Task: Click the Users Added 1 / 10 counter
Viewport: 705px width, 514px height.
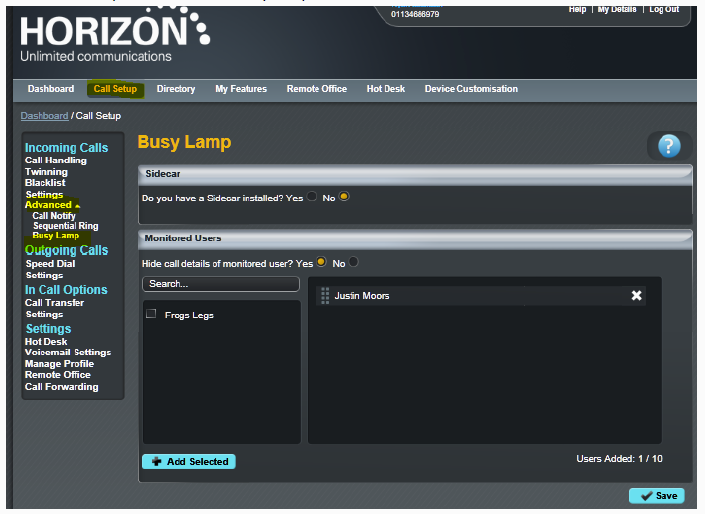Action: (619, 459)
